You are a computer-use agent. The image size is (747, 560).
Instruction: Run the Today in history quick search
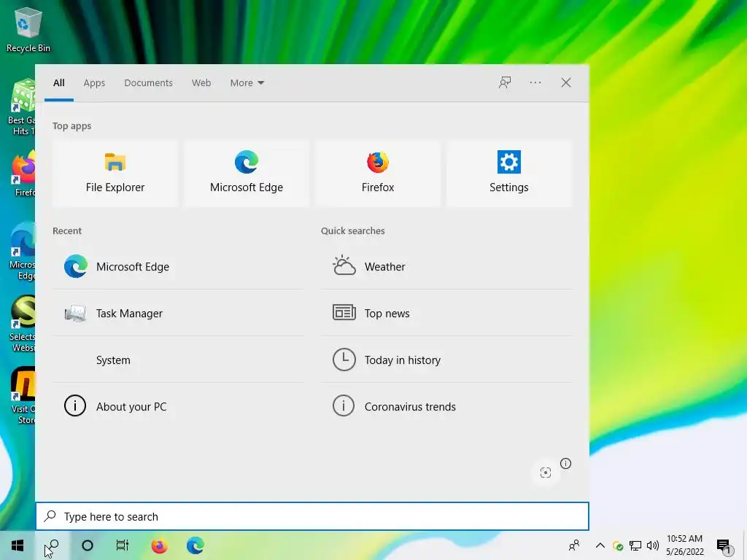[x=446, y=360]
